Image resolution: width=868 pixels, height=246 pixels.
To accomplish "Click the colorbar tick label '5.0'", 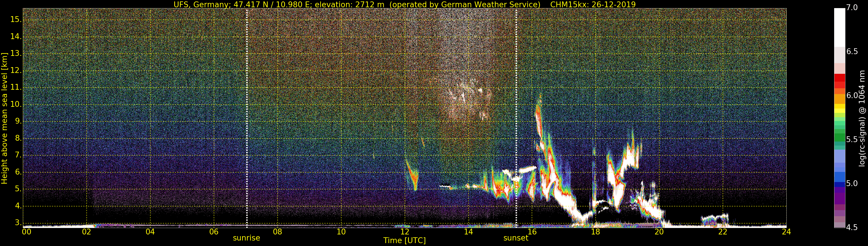I will (852, 184).
